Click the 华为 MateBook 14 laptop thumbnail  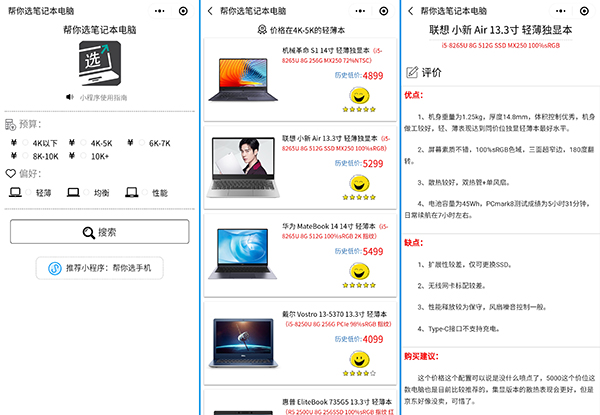[243, 254]
